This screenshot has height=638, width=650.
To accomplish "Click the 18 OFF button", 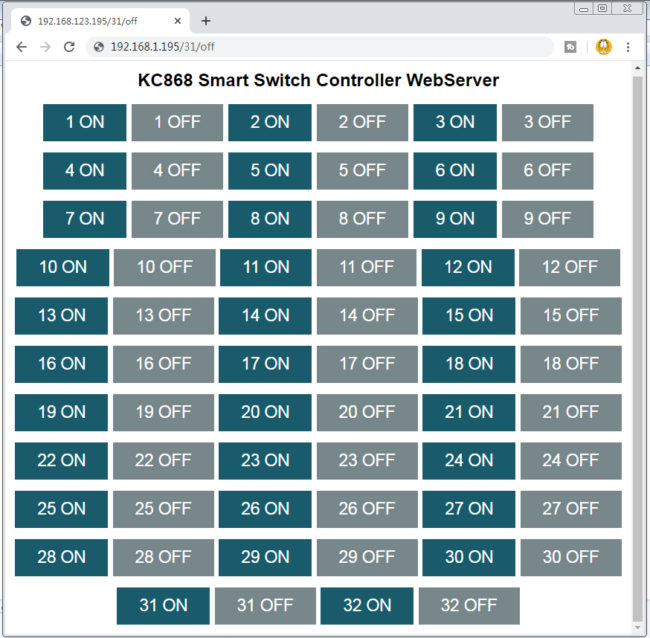I will point(571,364).
